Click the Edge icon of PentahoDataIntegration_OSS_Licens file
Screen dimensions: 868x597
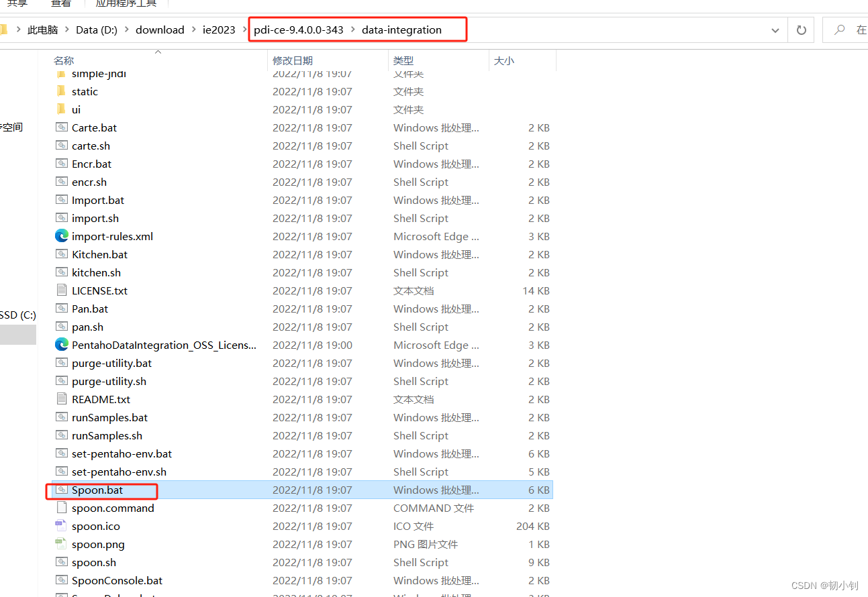coord(61,345)
